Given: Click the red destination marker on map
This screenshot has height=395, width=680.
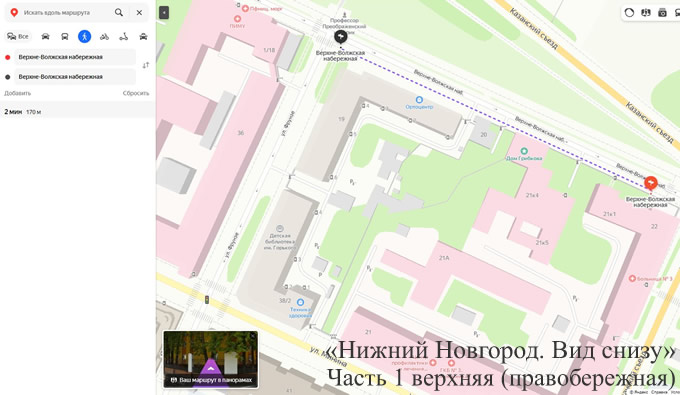Looking at the screenshot, I should click(x=651, y=183).
